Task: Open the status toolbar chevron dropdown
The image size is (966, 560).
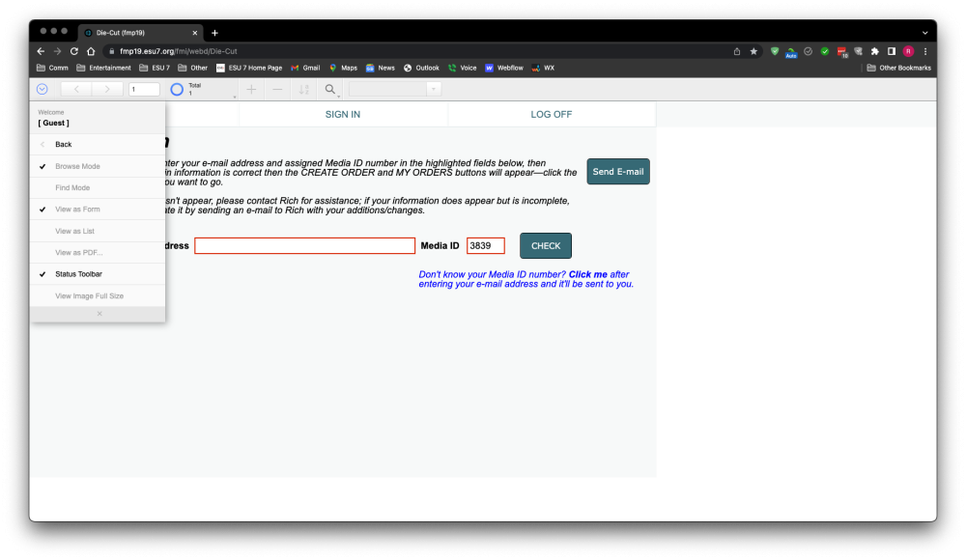Action: pyautogui.click(x=42, y=88)
